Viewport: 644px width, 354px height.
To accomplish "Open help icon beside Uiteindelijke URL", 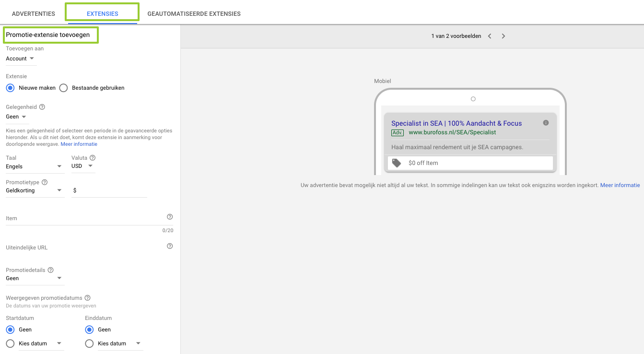I will click(x=170, y=246).
